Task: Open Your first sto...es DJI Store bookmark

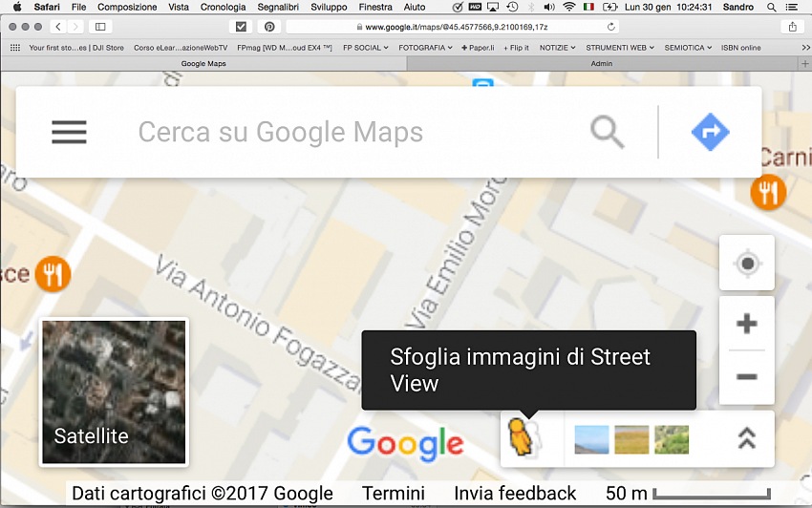Action: [x=76, y=48]
